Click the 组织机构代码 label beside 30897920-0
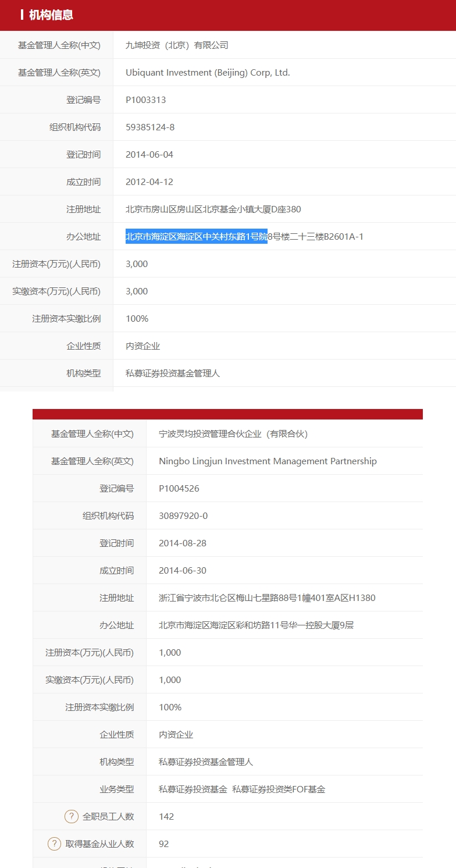This screenshot has height=868, width=456. [x=108, y=515]
